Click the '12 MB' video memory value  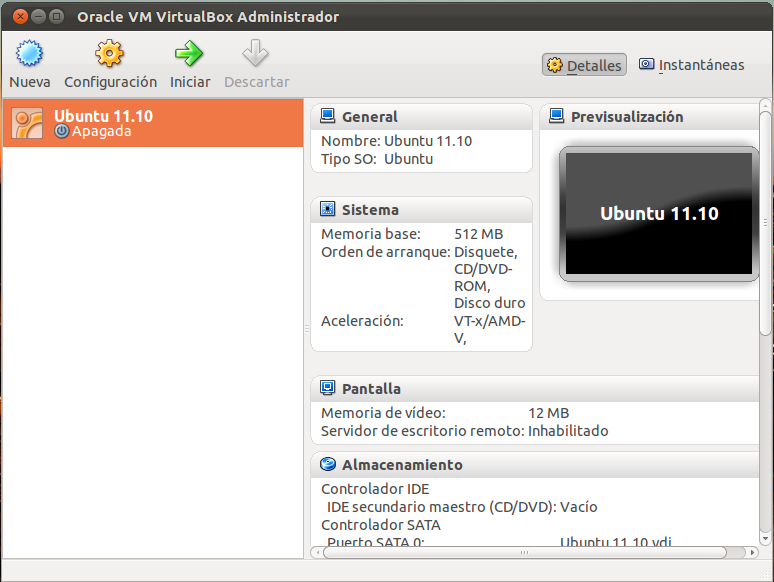click(x=548, y=413)
